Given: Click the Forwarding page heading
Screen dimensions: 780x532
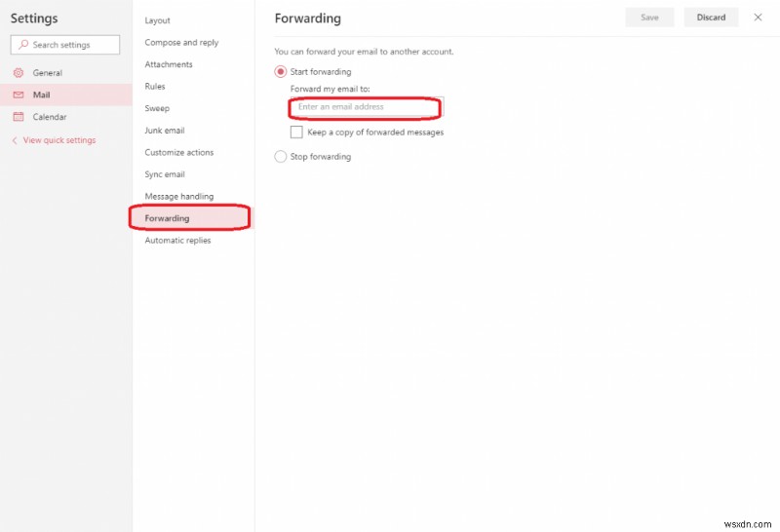Looking at the screenshot, I should tap(308, 19).
